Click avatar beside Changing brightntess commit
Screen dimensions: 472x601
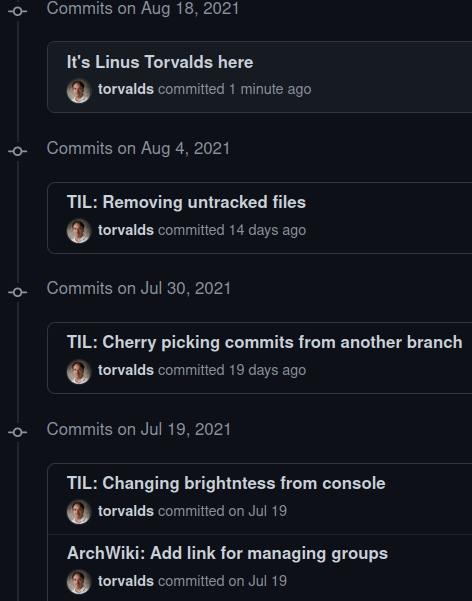79,512
